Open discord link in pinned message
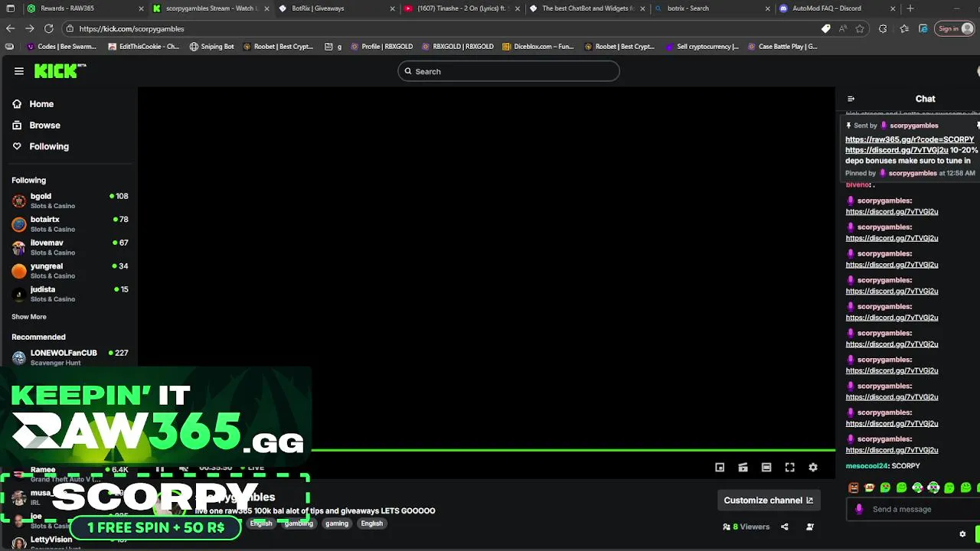The height and width of the screenshot is (551, 980). coord(897,151)
